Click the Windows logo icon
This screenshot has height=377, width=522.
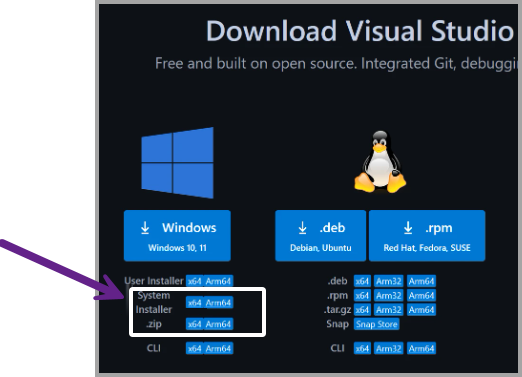[177, 163]
